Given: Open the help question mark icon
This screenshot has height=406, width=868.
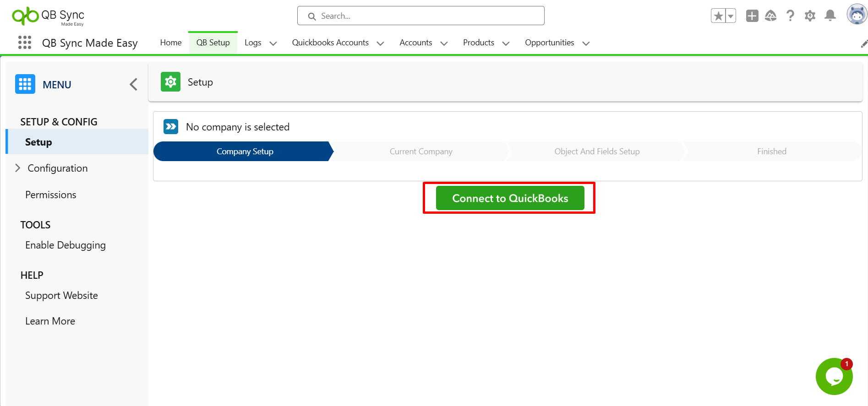Looking at the screenshot, I should coord(790,16).
